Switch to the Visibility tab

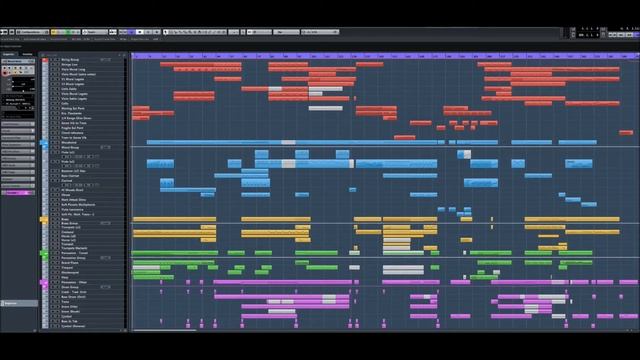tap(27, 54)
